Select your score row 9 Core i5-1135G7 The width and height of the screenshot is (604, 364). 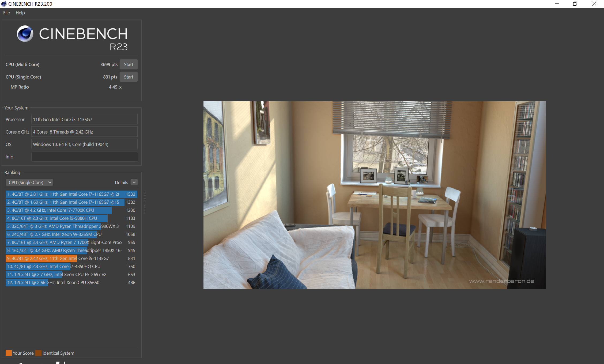pyautogui.click(x=71, y=259)
